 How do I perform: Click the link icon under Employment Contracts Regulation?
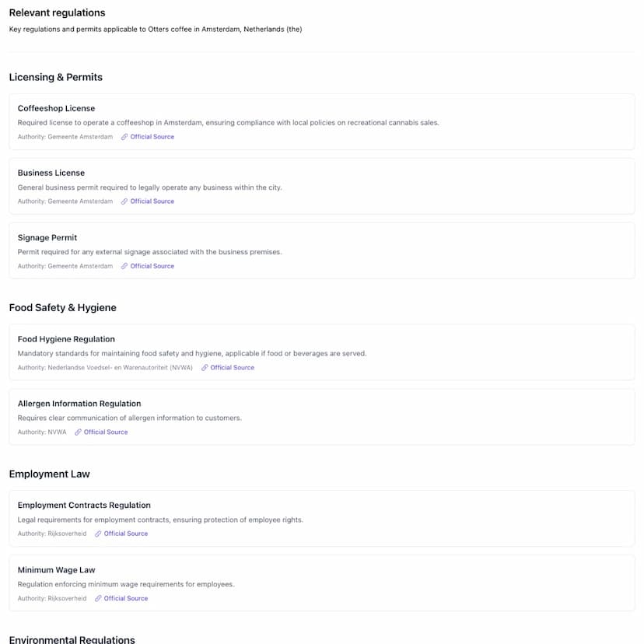coord(98,534)
